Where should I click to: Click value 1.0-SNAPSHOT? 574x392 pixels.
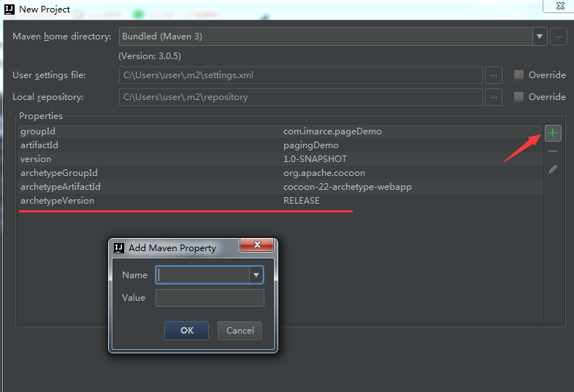315,159
